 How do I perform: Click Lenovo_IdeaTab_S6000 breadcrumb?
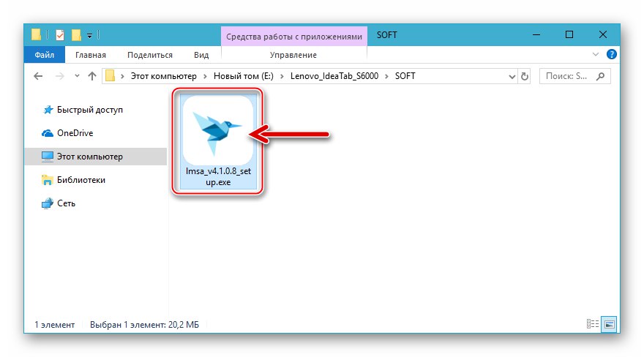334,76
